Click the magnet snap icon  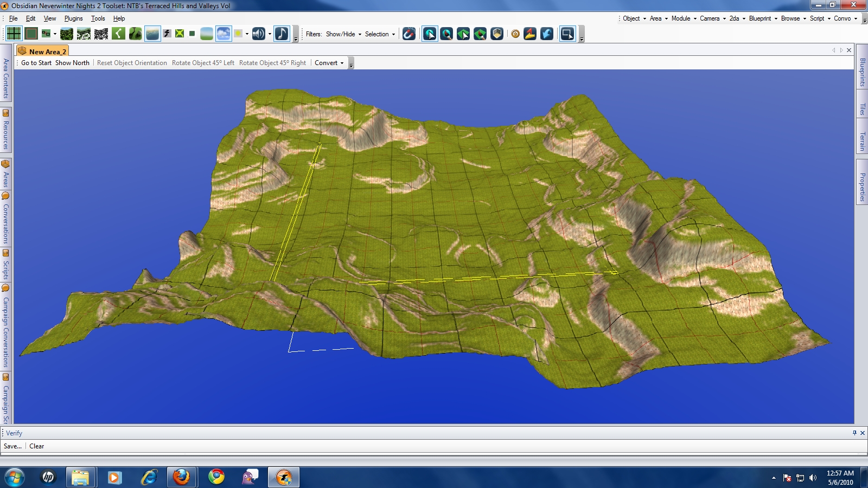(x=409, y=34)
